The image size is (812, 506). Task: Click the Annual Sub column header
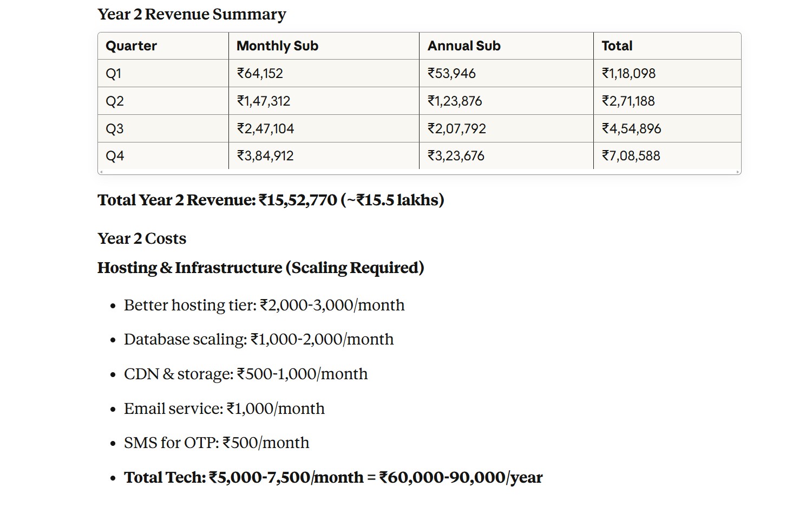463,46
